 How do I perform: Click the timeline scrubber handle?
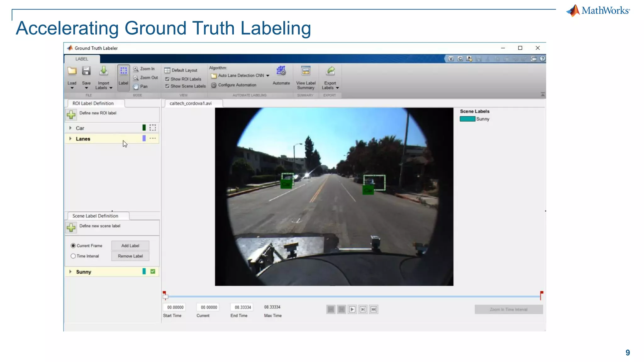tap(165, 297)
